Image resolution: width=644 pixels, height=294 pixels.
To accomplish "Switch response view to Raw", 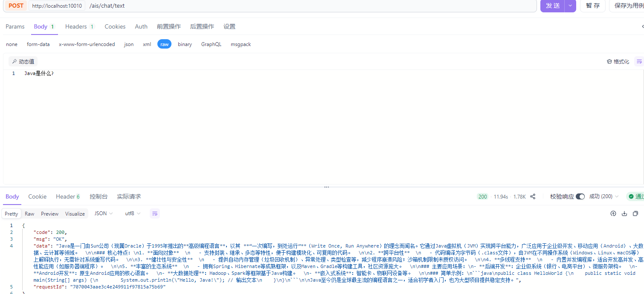I will (29, 214).
